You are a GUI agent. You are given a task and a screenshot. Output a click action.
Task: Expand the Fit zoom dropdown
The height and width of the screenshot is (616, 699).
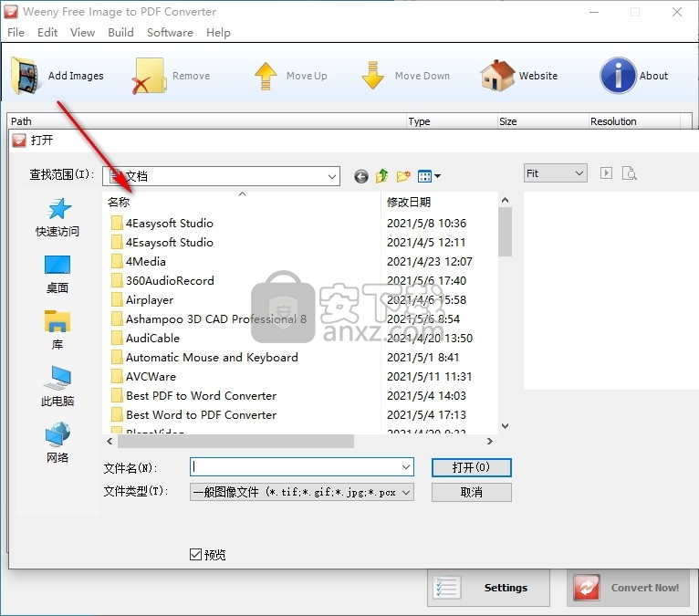[579, 173]
